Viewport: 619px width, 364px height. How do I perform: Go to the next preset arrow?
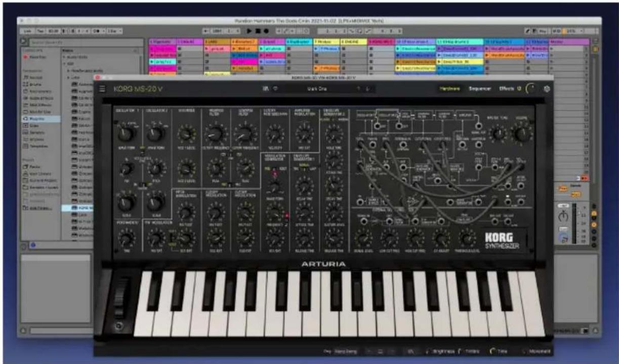coord(368,89)
